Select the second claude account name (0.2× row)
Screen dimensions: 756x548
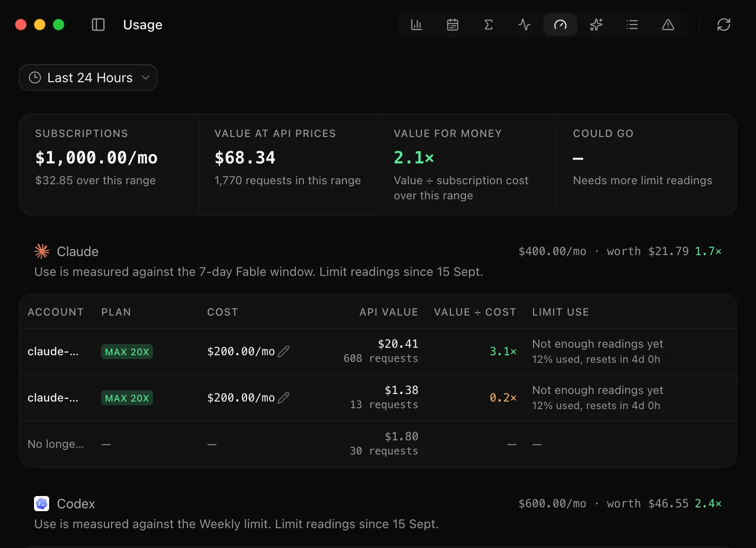(53, 398)
